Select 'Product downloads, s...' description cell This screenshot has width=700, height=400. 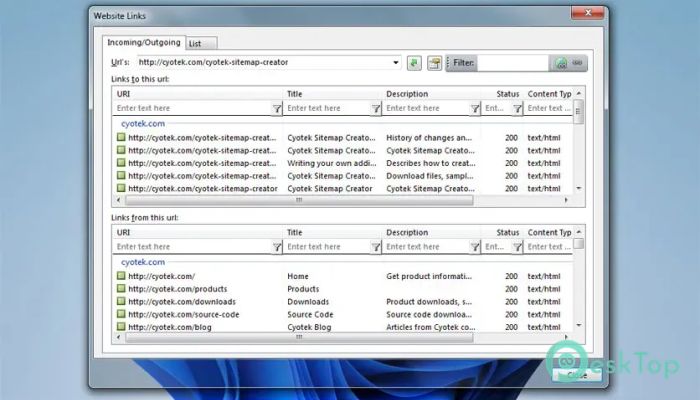(429, 302)
